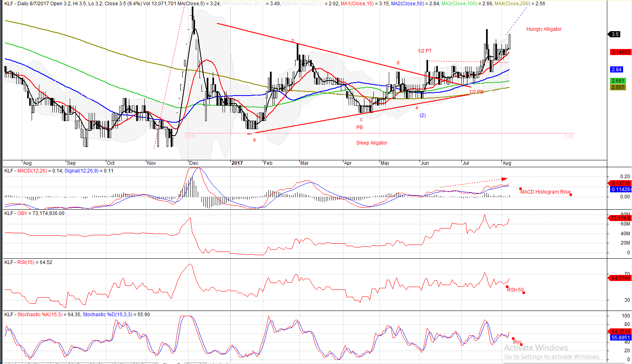Click the black 3.5 last-price tag
Viewport: 632px width, 364px height.
(615, 34)
